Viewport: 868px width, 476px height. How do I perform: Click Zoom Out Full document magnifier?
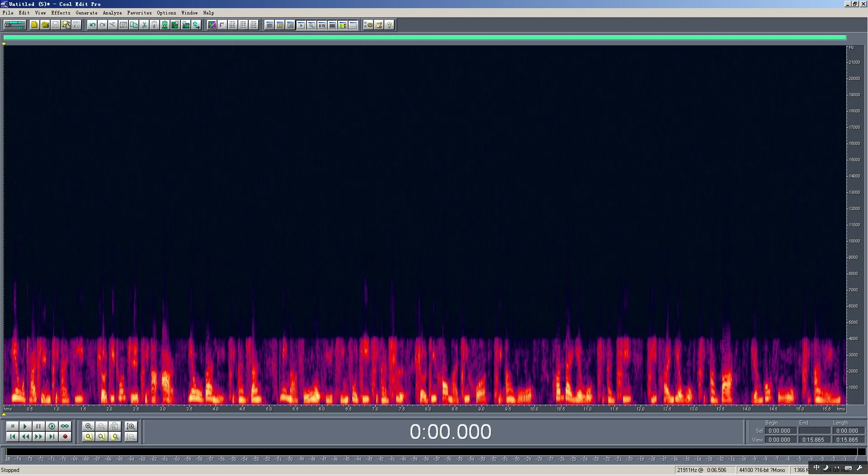pyautogui.click(x=115, y=426)
